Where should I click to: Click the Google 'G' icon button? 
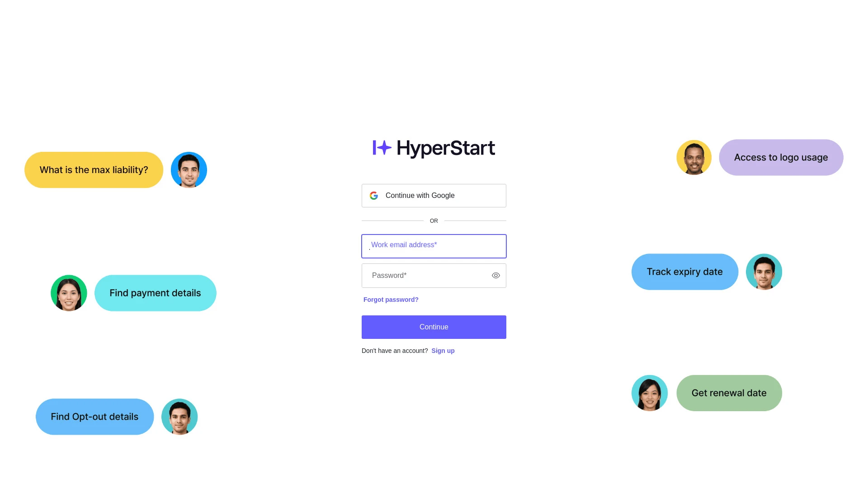click(x=374, y=196)
